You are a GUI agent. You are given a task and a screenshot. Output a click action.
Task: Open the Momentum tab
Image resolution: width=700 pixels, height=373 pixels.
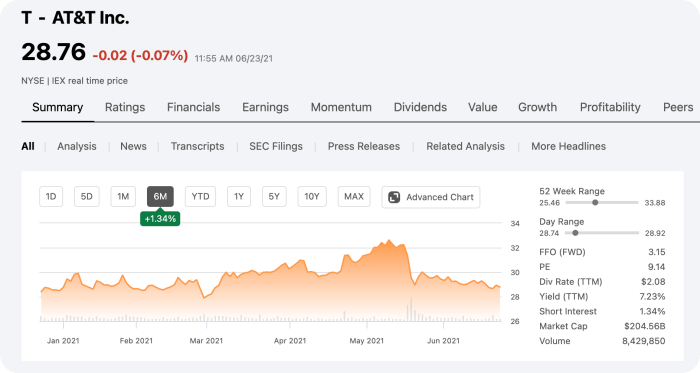342,108
